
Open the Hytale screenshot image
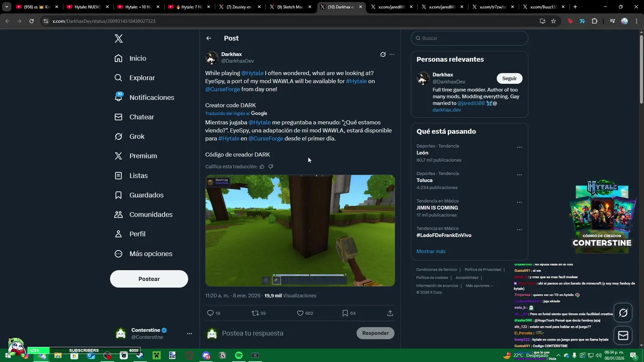point(300,231)
